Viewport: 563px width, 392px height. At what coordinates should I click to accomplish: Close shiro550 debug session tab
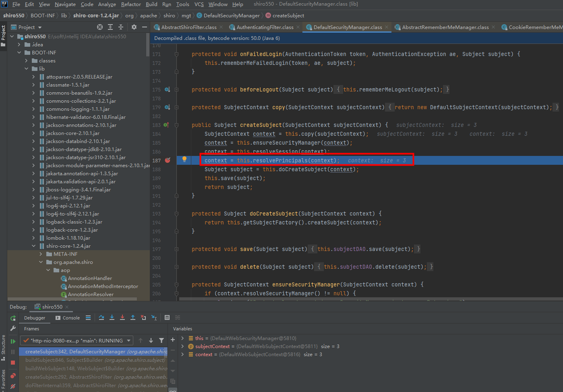pyautogui.click(x=67, y=307)
